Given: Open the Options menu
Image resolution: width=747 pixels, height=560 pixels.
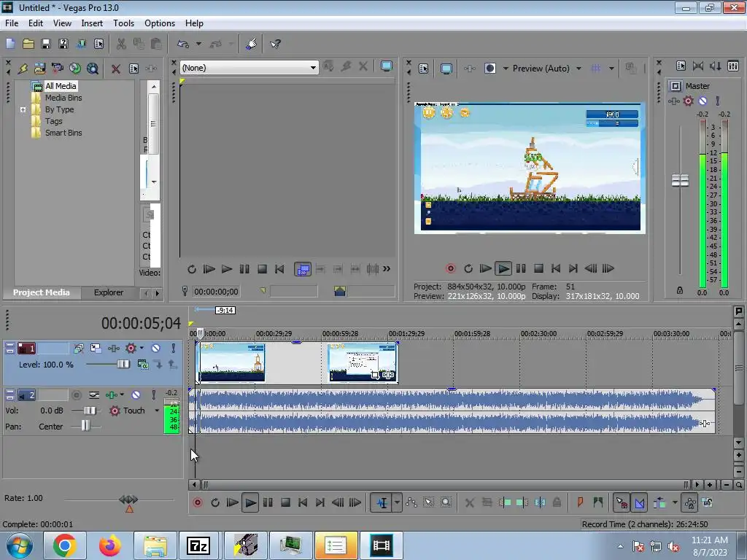Looking at the screenshot, I should tap(160, 23).
